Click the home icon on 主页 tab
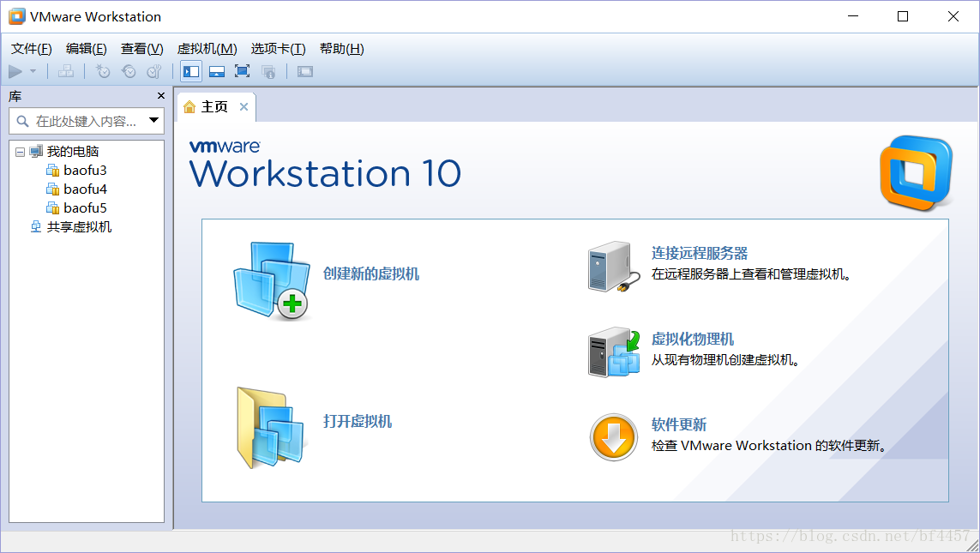This screenshot has height=553, width=980. (189, 107)
